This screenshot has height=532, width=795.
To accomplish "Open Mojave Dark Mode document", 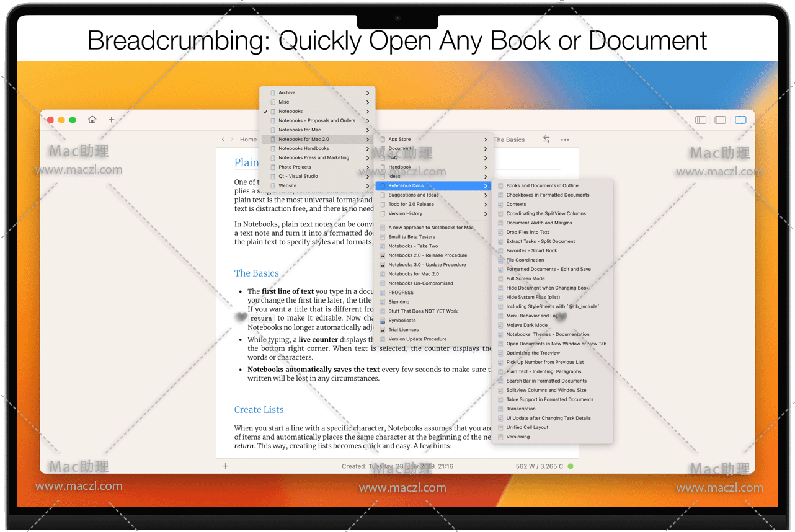I will click(x=526, y=325).
